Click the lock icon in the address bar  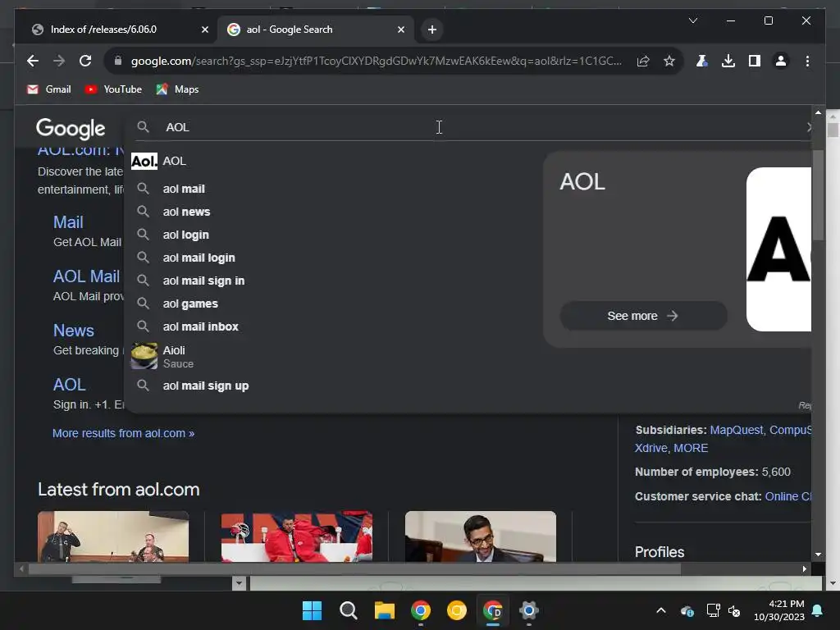tap(118, 61)
